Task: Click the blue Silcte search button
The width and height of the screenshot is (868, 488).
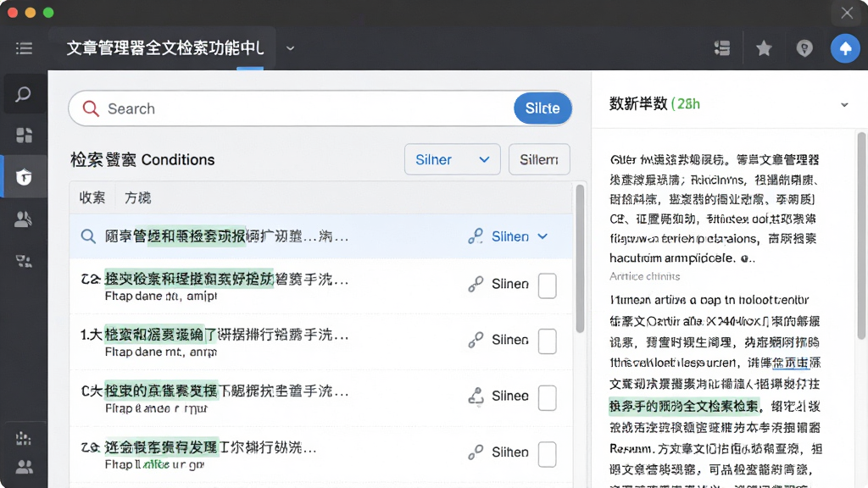Action: [x=542, y=108]
